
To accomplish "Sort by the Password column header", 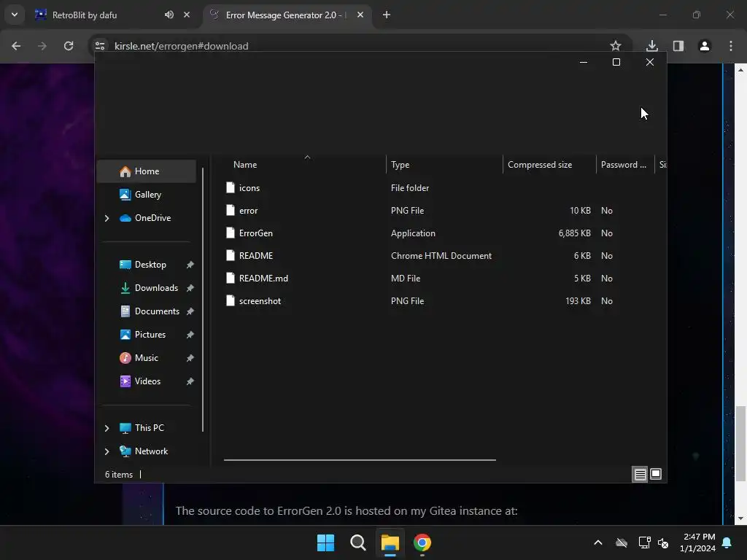I will [625, 164].
